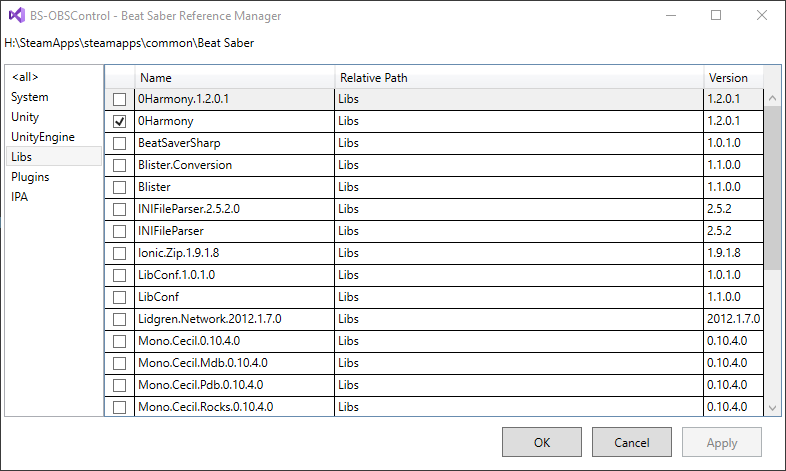Check the 0Harmony.1.2.0.1 checkbox

pyautogui.click(x=119, y=99)
